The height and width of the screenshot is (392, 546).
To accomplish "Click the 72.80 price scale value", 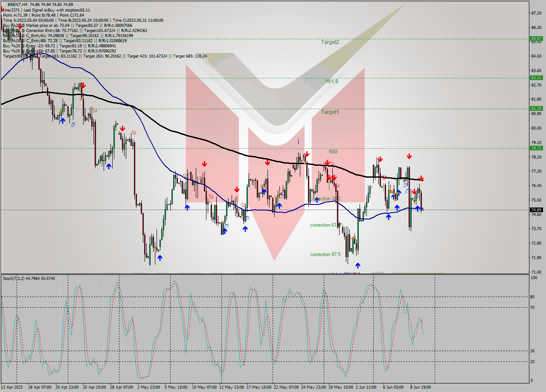I will click(536, 243).
